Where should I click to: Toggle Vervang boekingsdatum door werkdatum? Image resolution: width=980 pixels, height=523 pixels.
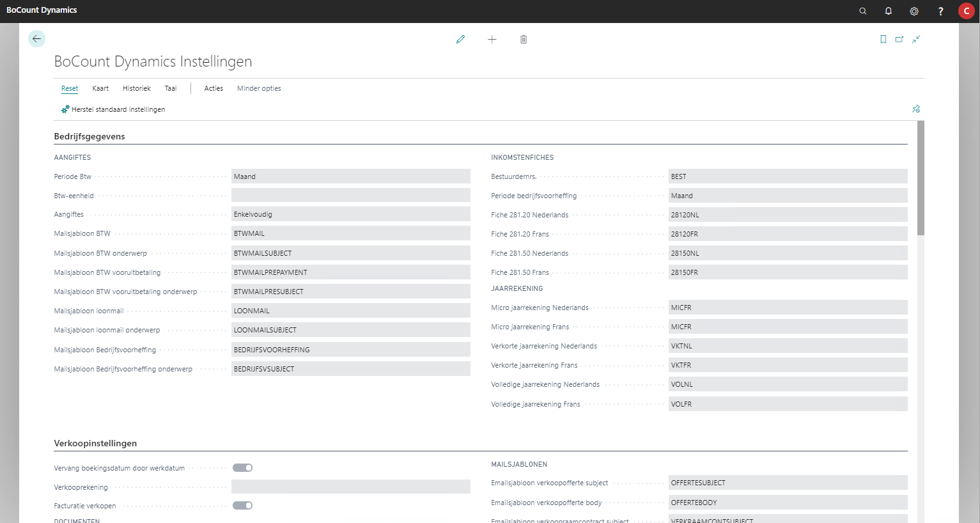(243, 468)
